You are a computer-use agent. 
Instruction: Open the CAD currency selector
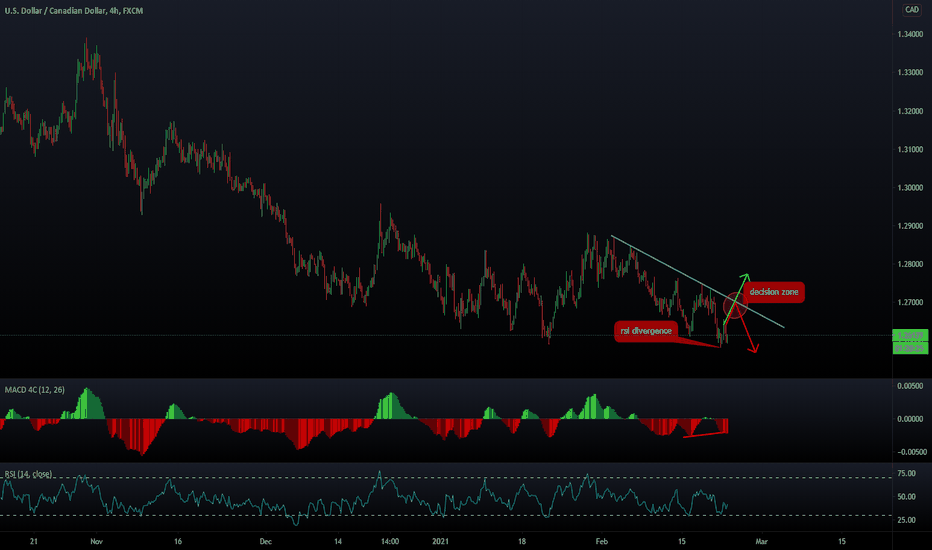click(x=912, y=10)
